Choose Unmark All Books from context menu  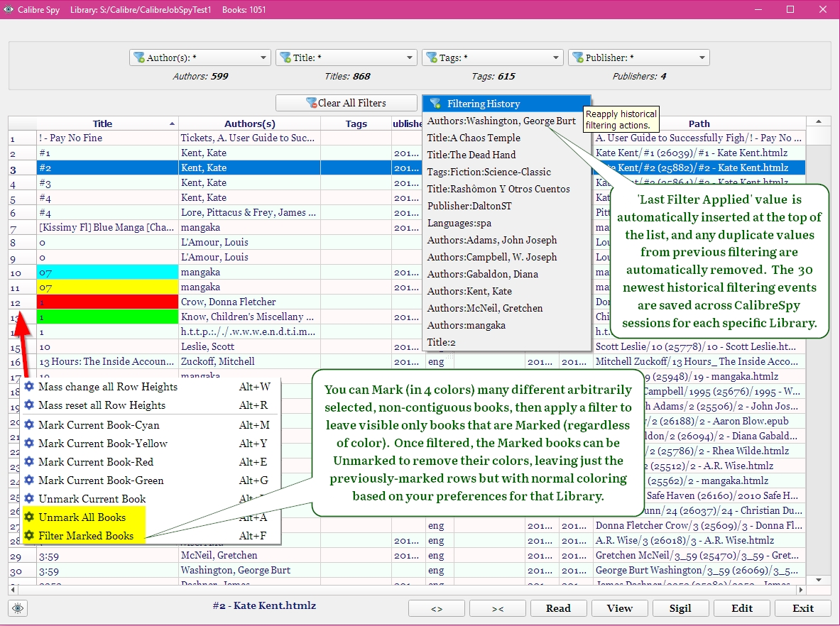[82, 517]
